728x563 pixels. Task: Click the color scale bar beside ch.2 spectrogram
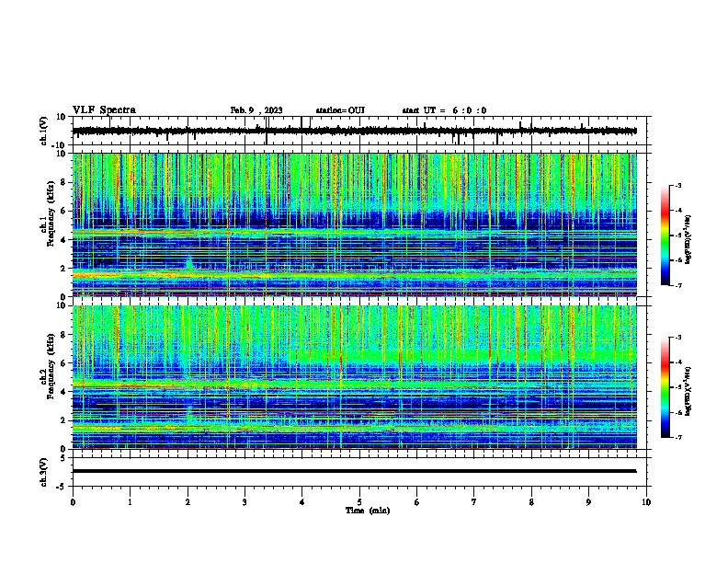665,387
